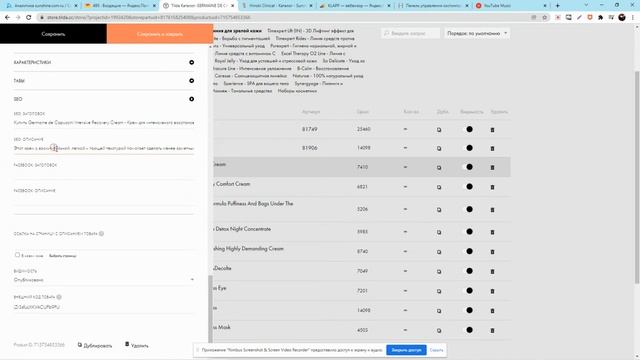Switch to the first browser tab
Screen dimensions: 640x360
point(40,6)
